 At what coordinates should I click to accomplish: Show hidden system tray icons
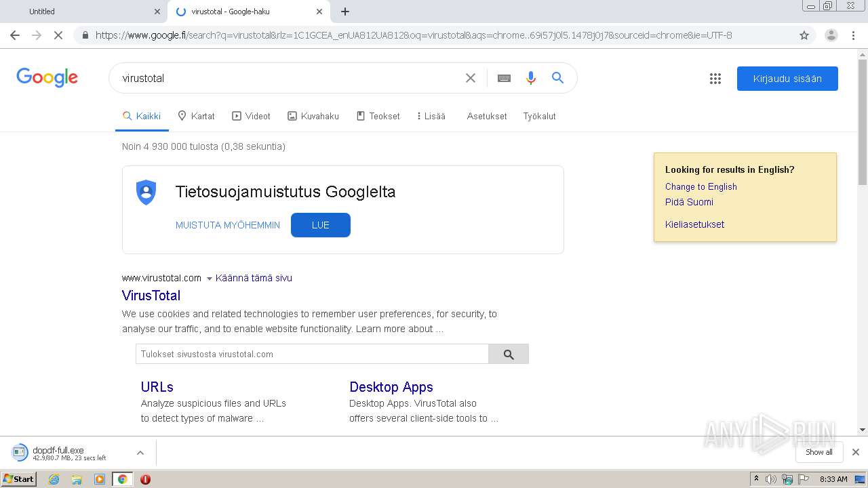(x=756, y=479)
